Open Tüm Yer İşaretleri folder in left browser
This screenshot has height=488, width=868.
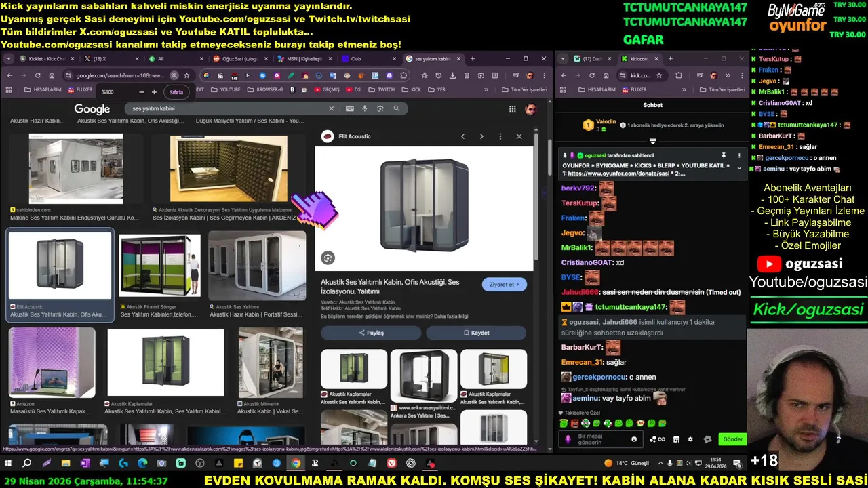[524, 89]
